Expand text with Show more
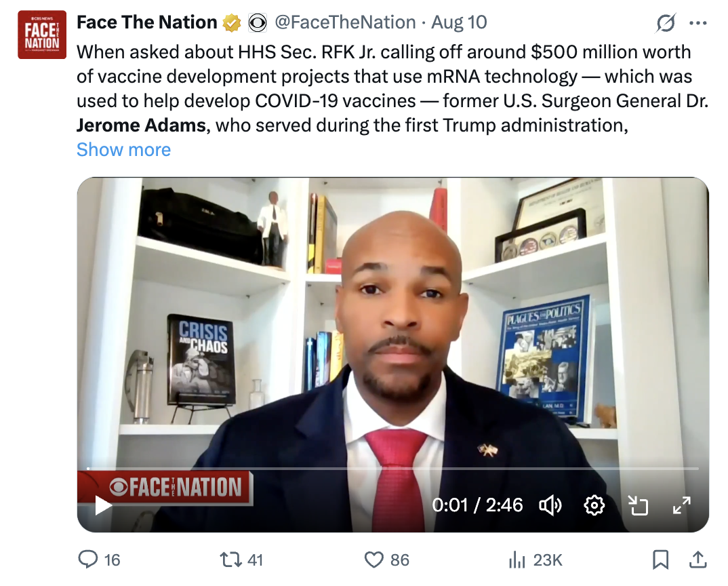This screenshot has height=586, width=728. click(x=123, y=149)
